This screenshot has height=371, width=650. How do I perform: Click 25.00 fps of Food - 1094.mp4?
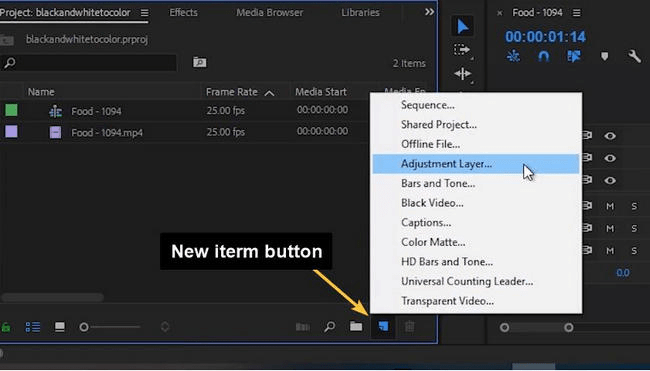(x=226, y=132)
